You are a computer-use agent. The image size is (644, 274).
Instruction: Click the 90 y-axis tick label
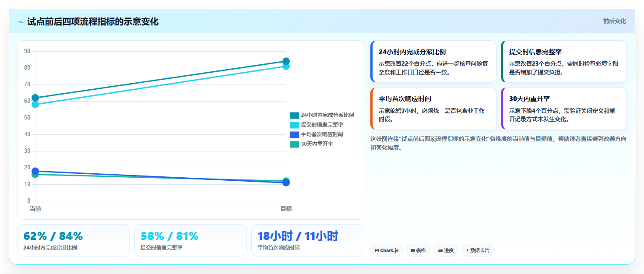(x=27, y=51)
